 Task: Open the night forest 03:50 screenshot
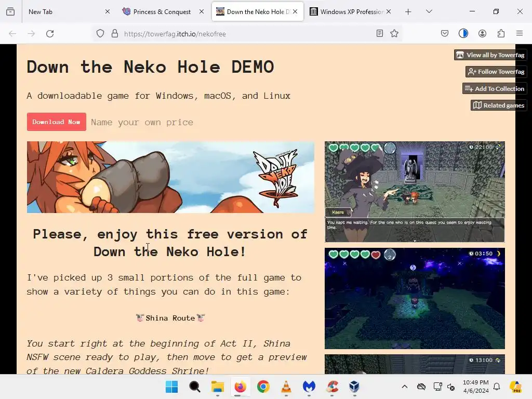[415, 298]
